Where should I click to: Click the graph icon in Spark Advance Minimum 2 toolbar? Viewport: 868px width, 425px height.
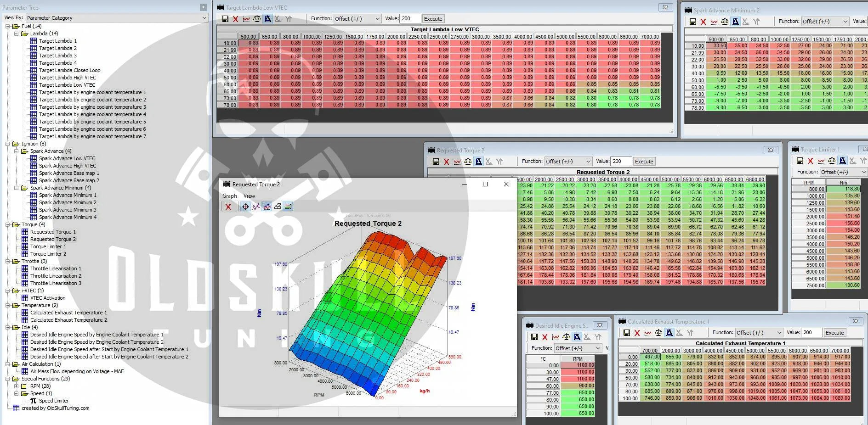(714, 22)
